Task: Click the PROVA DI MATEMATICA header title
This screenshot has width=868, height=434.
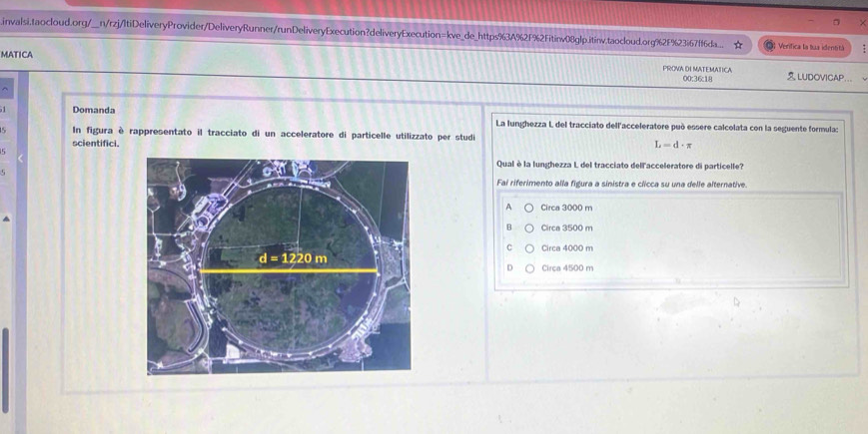Action: coord(697,68)
